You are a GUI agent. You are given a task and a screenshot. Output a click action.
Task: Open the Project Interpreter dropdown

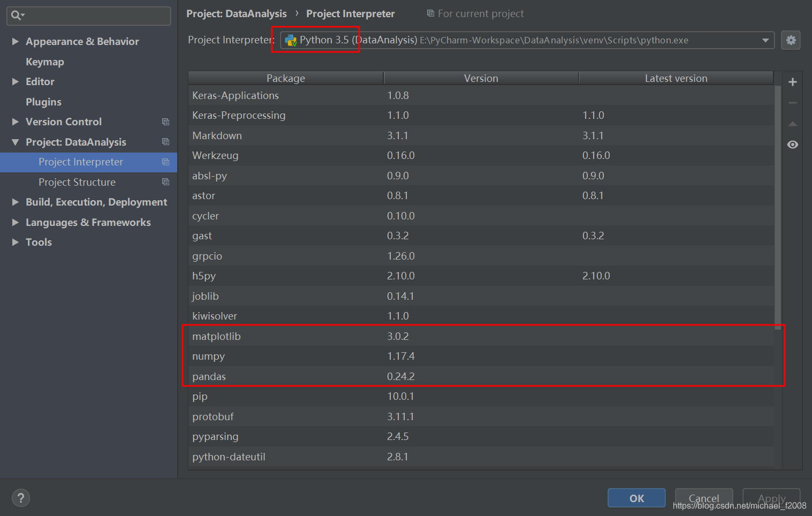pos(765,40)
